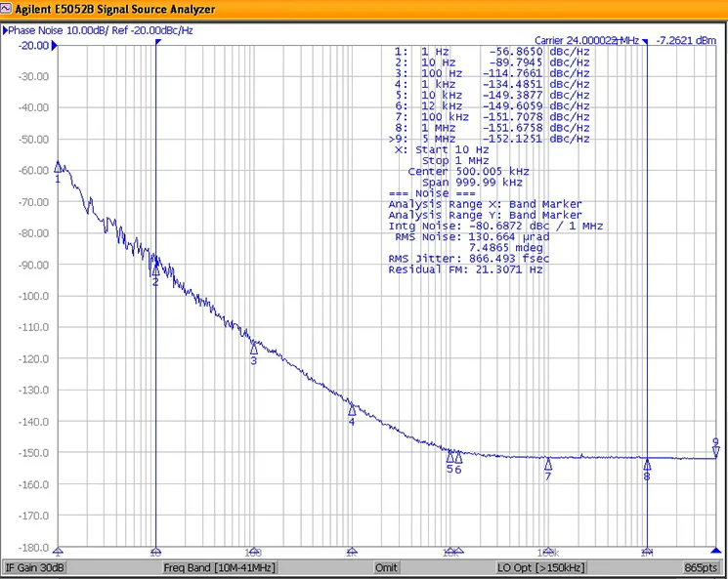Click the RMS Jitter 866.493 fsec value

[509, 259]
